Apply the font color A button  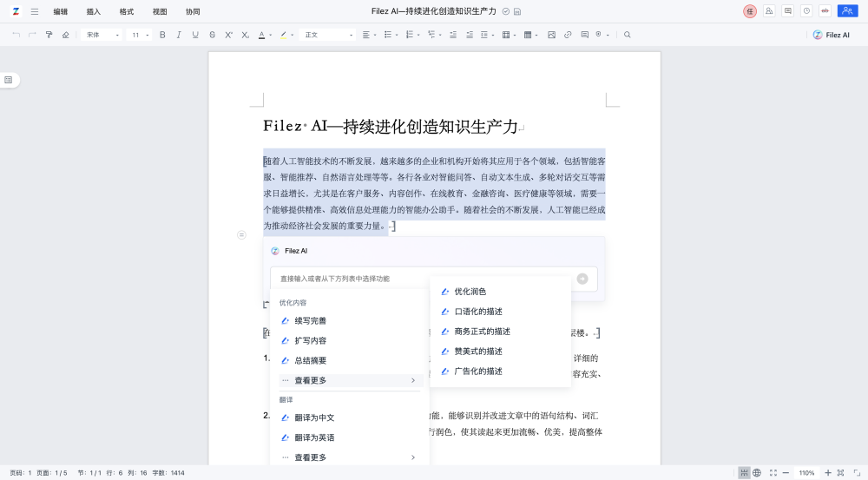262,35
